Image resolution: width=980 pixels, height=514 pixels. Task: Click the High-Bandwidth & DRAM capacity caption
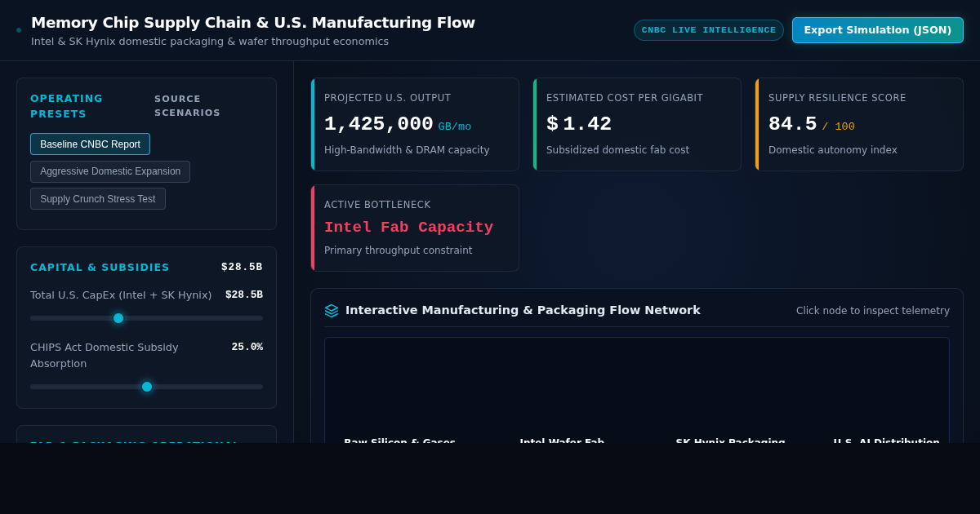click(407, 150)
